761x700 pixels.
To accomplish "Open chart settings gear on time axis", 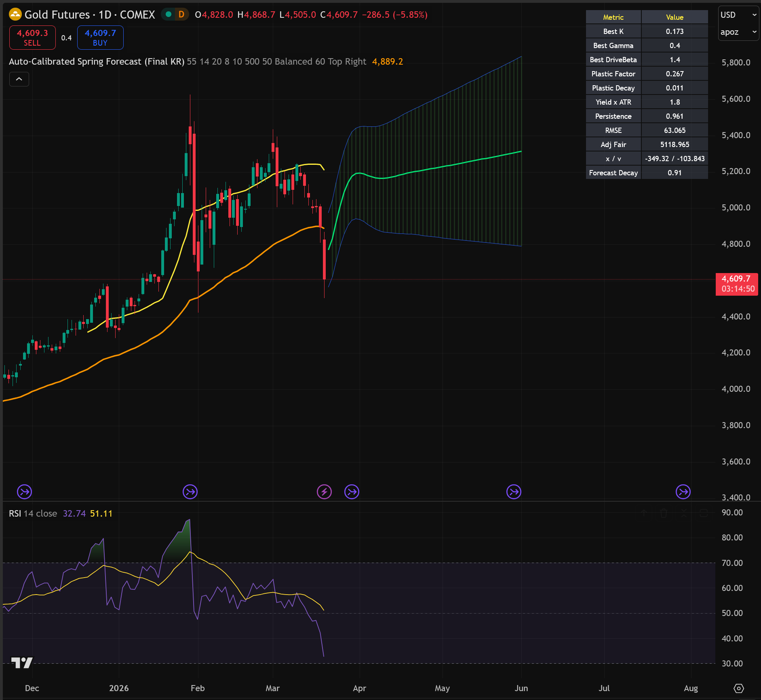I will tap(738, 688).
